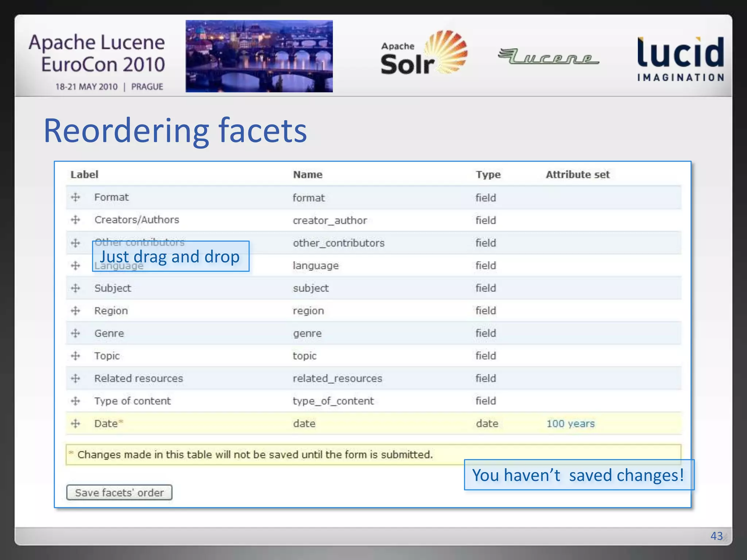Click the Format label cell
This screenshot has width=747, height=560.
[x=112, y=197]
